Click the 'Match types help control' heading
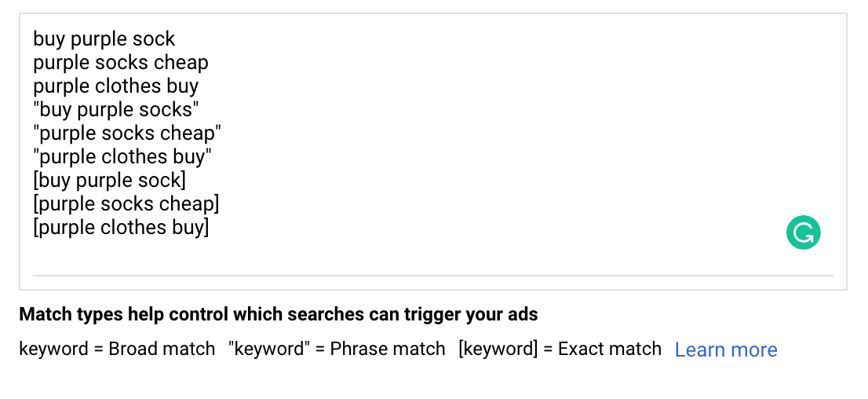Image resolution: width=868 pixels, height=399 pixels. pyautogui.click(x=278, y=315)
